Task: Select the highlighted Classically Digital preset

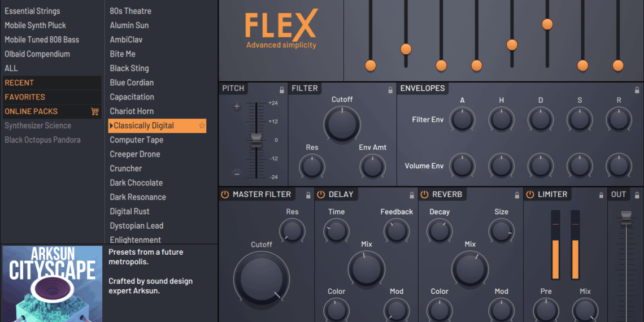Action: [157, 125]
